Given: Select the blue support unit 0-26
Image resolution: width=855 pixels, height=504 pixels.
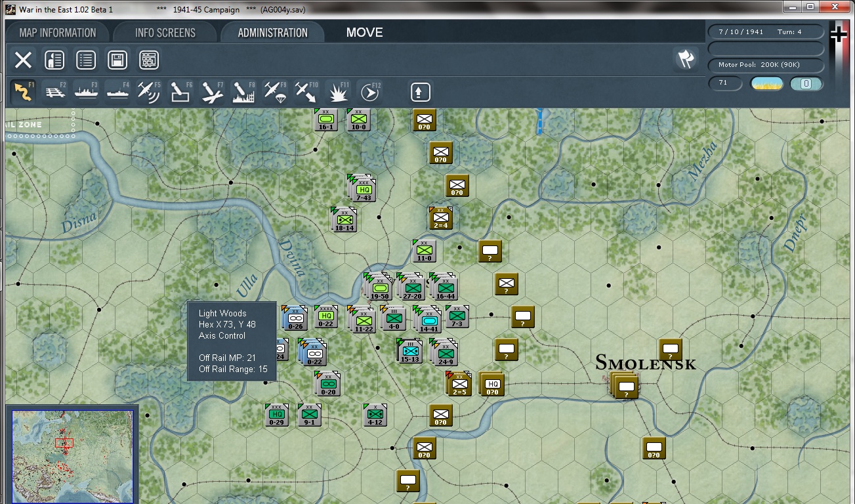Looking at the screenshot, I should [x=294, y=318].
